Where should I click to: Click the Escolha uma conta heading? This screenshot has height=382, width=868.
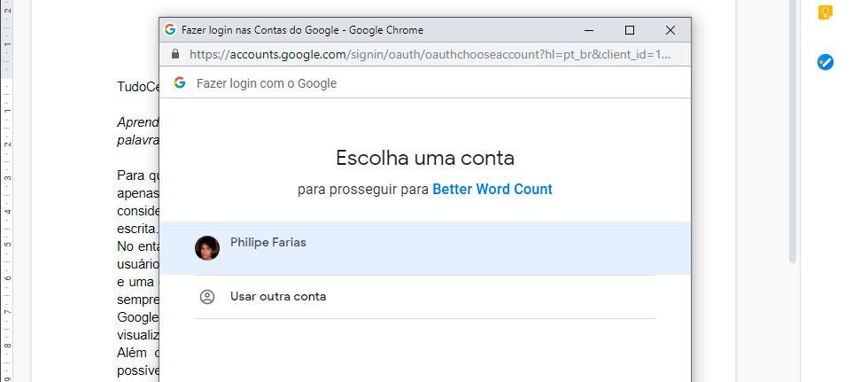(425, 159)
